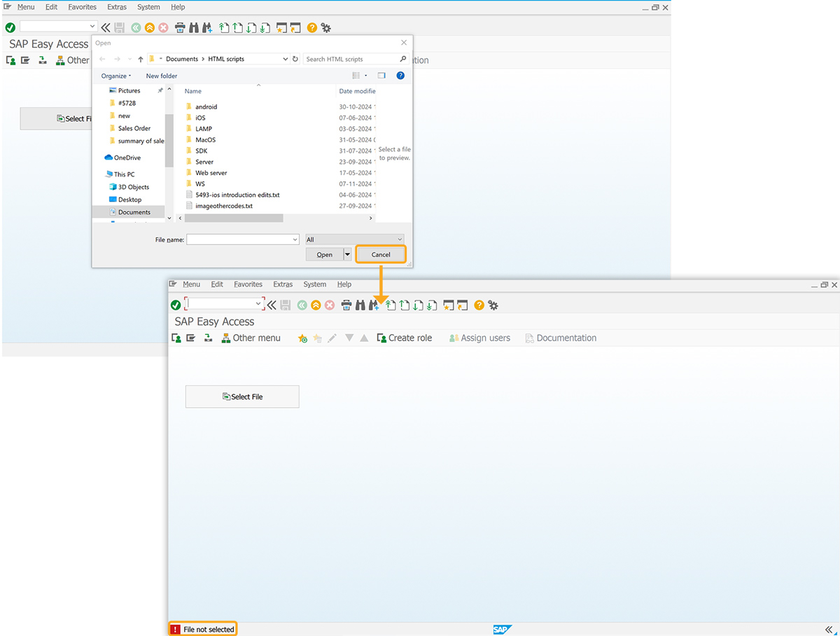The height and width of the screenshot is (636, 840).
Task: Open Edit menu in lower SAP window
Action: (x=217, y=284)
